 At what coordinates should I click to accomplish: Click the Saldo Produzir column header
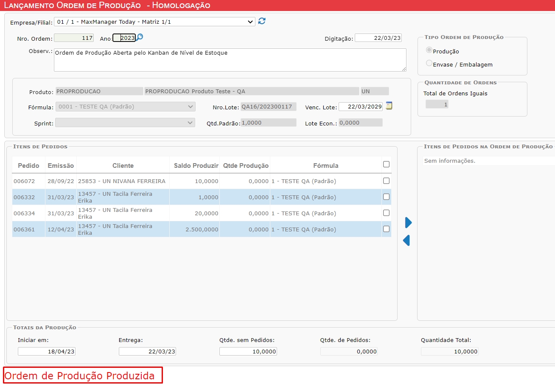pos(196,166)
